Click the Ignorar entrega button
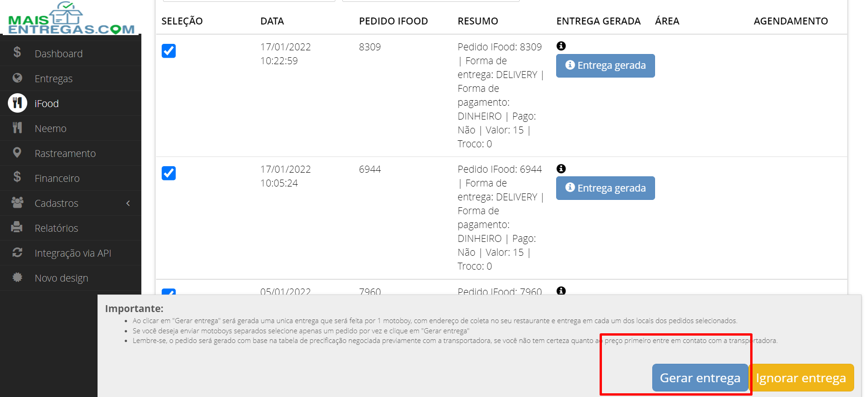Image resolution: width=868 pixels, height=397 pixels. pyautogui.click(x=801, y=378)
